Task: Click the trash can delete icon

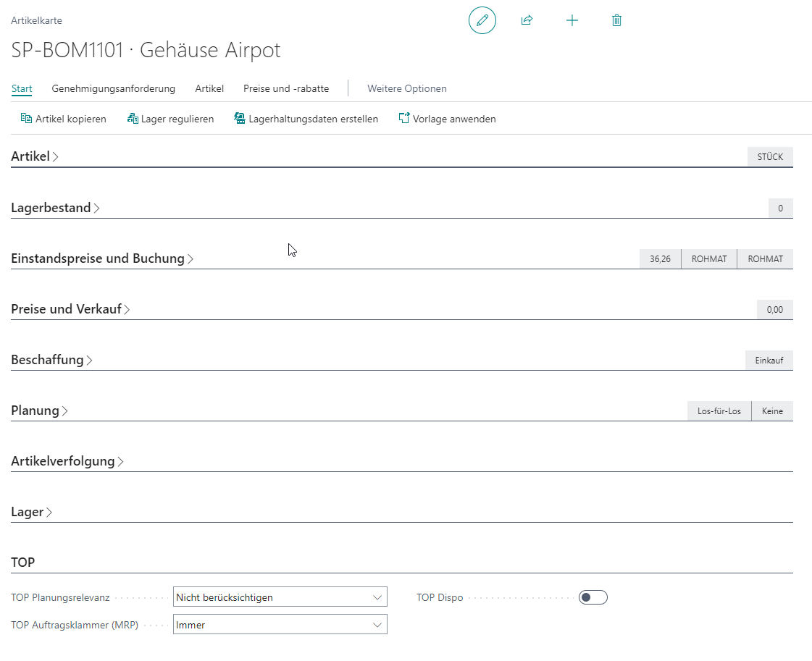Action: point(616,20)
